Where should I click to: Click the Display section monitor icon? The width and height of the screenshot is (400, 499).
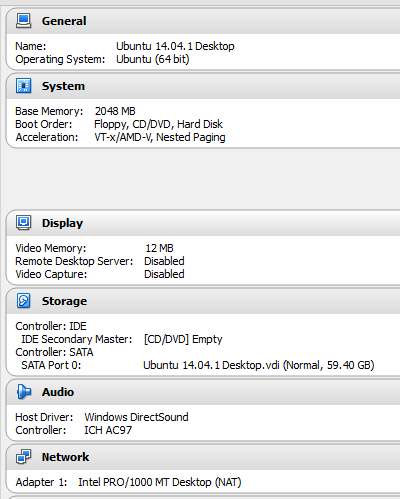[x=24, y=223]
